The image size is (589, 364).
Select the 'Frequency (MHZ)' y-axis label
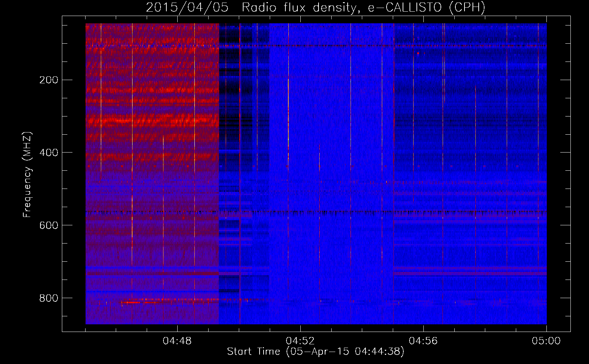click(x=27, y=175)
